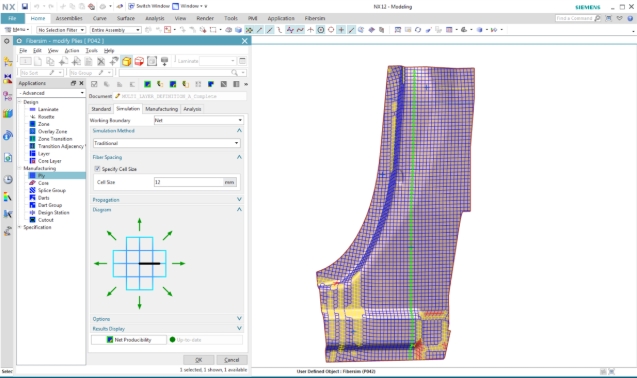
Task: Toggle the Specify Cell Size checkbox
Action: (x=97, y=169)
